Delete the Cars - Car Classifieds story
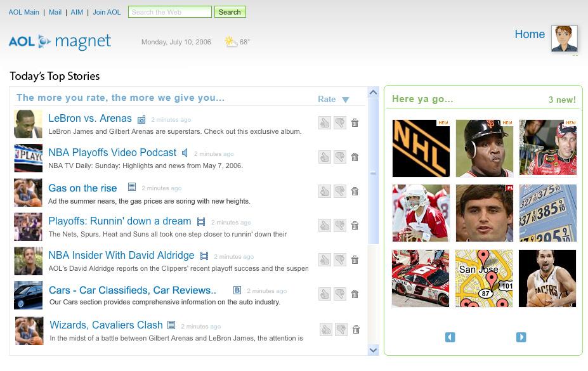Screen dimensions: 588x371 [x=355, y=294]
